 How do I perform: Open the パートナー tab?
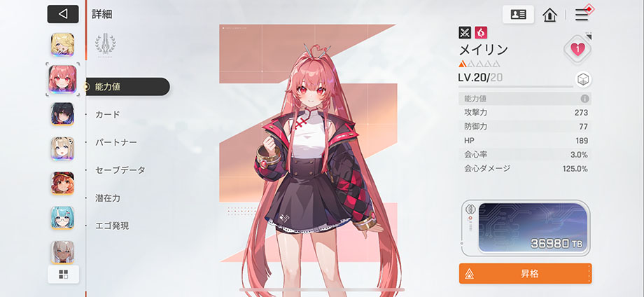pos(116,142)
